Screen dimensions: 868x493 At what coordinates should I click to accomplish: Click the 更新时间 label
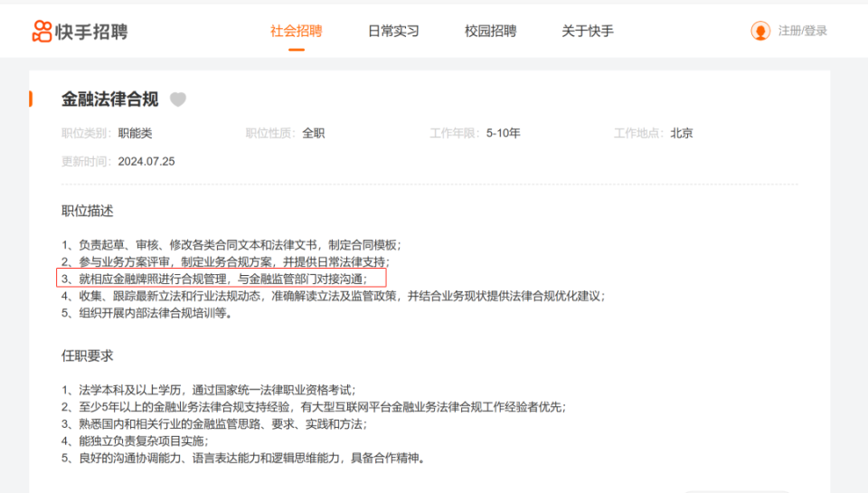[x=87, y=162]
